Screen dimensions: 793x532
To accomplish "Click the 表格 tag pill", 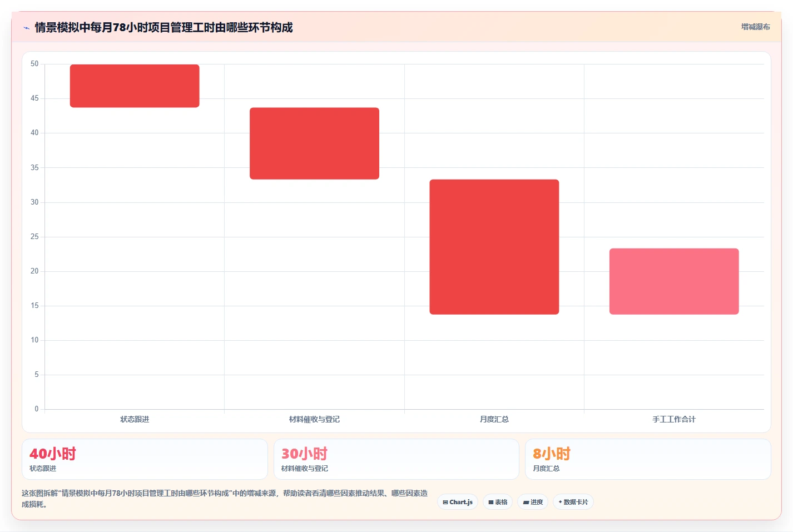I will click(498, 502).
